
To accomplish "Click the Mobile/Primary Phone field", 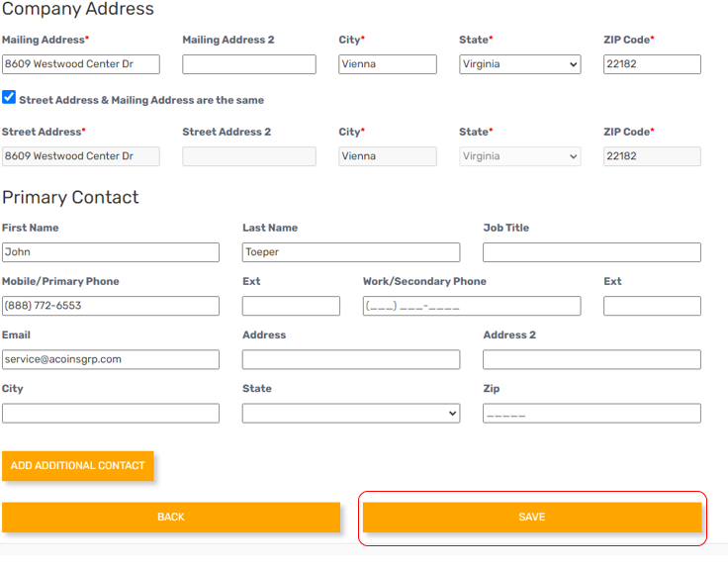I will (111, 306).
